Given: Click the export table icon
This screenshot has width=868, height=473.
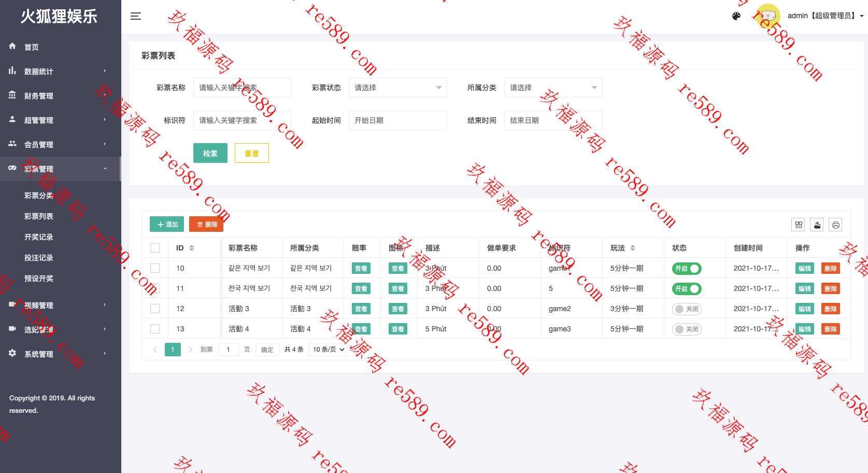Looking at the screenshot, I should click(817, 225).
